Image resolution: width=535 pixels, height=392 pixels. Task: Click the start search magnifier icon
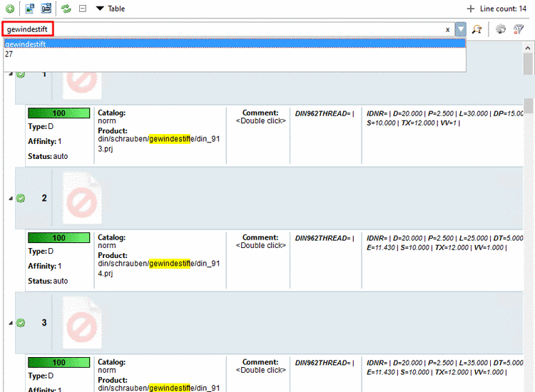tap(477, 29)
